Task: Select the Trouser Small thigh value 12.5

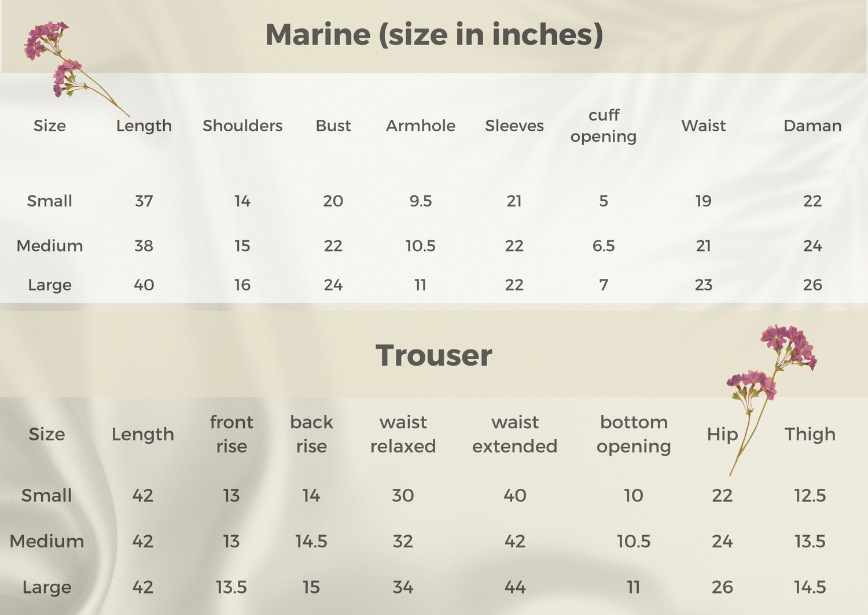Action: [810, 495]
